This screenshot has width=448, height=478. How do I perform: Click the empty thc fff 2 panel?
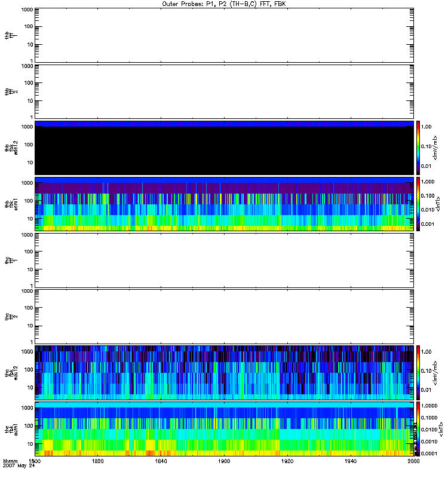(x=224, y=316)
